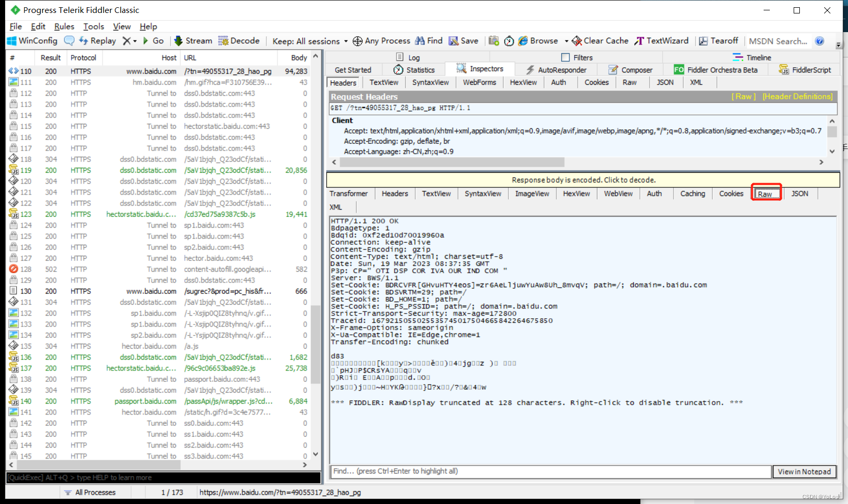Open WinConfig from the toolbar
The height and width of the screenshot is (504, 848).
click(32, 41)
